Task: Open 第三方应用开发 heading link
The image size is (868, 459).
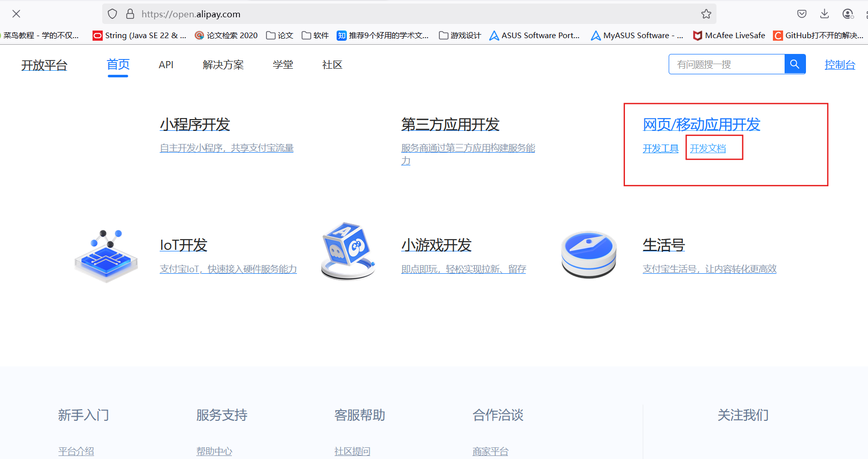Action: (x=450, y=124)
